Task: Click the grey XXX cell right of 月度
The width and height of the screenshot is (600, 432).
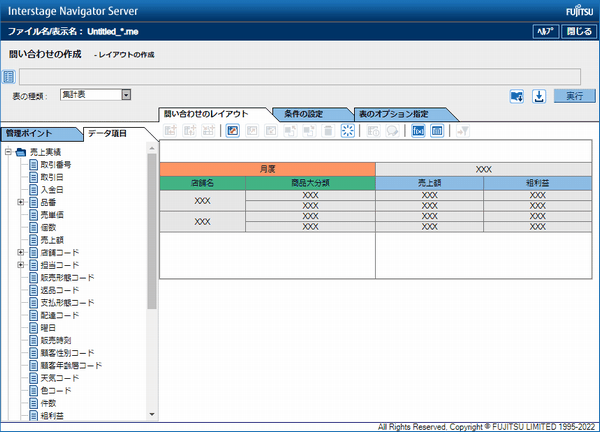Action: point(484,169)
